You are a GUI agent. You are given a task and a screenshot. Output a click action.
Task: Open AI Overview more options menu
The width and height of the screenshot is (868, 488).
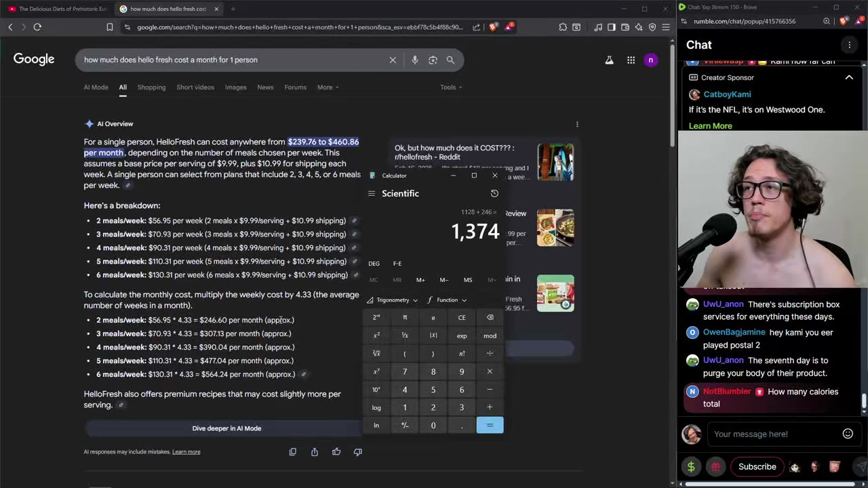click(577, 124)
